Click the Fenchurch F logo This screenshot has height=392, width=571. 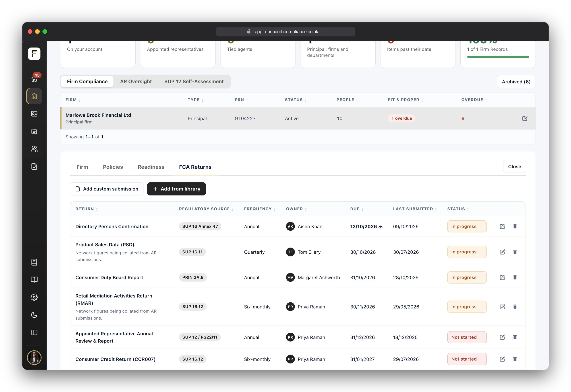34,53
